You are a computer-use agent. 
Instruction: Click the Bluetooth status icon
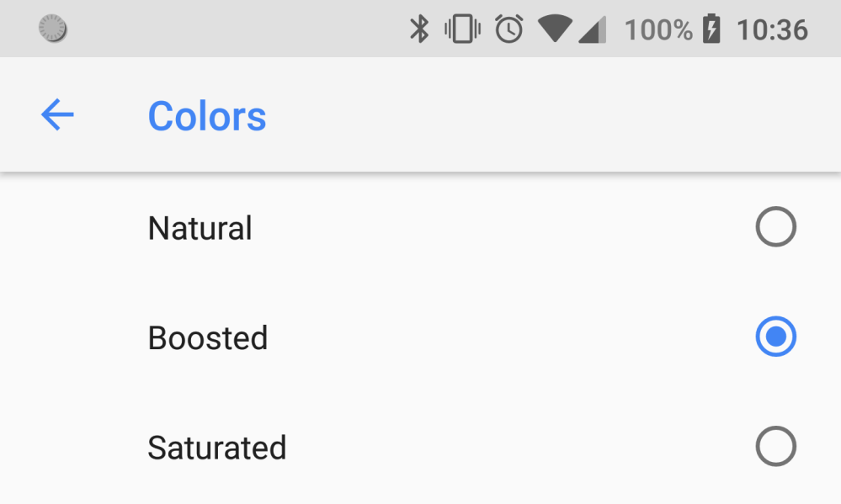tap(419, 29)
